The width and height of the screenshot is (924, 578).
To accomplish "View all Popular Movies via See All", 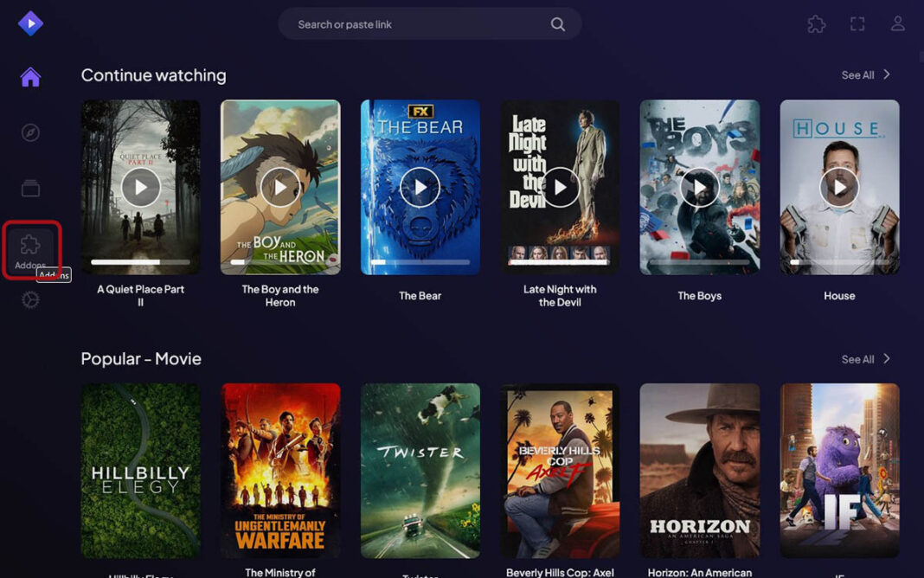I will (x=859, y=358).
